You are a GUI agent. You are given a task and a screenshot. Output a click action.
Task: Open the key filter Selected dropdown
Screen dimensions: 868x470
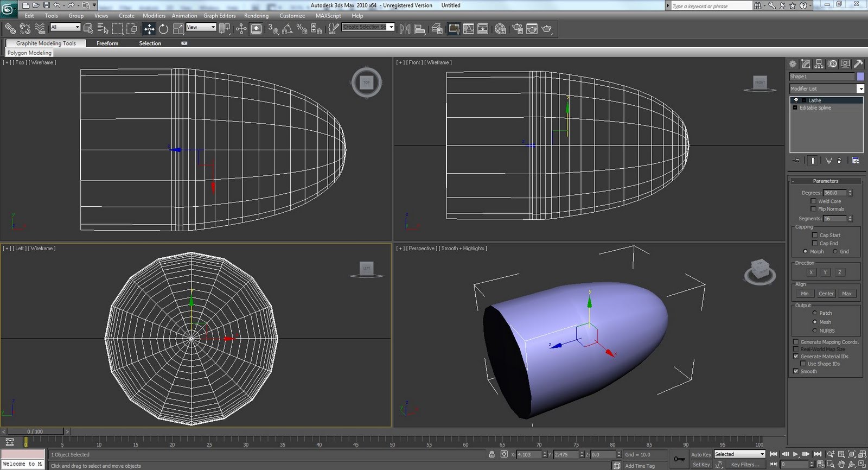pyautogui.click(x=739, y=454)
